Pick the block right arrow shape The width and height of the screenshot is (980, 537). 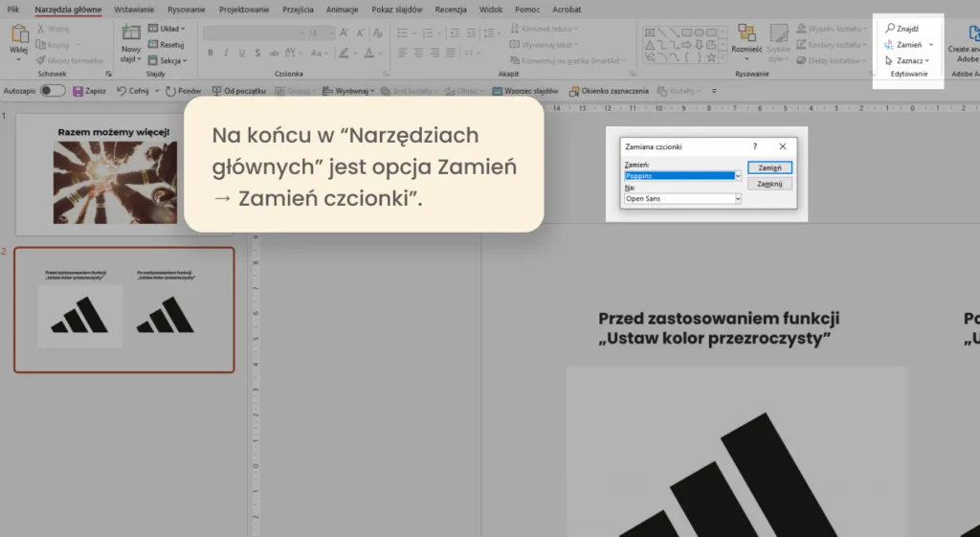coord(686,44)
